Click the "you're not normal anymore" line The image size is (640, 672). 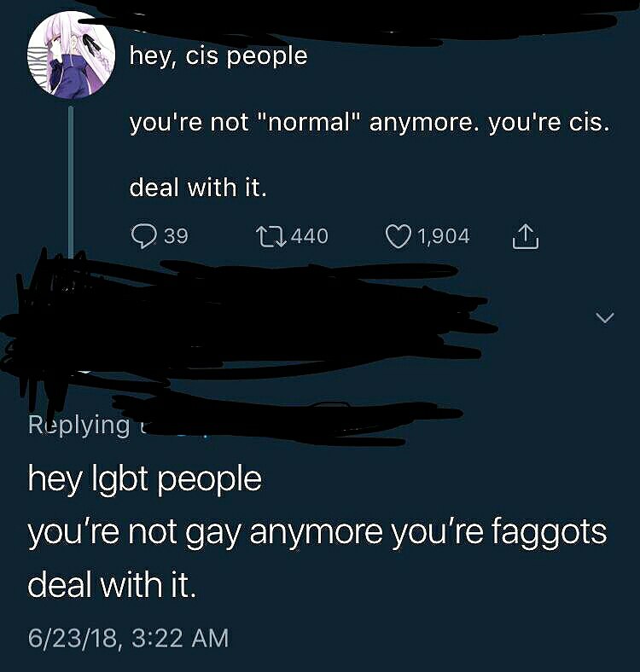pyautogui.click(x=369, y=123)
